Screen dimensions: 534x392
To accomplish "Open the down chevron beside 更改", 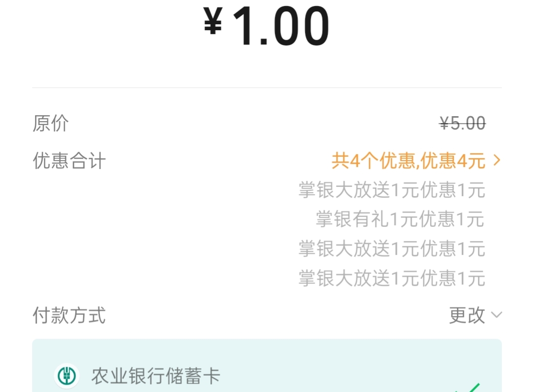I will pos(496,315).
